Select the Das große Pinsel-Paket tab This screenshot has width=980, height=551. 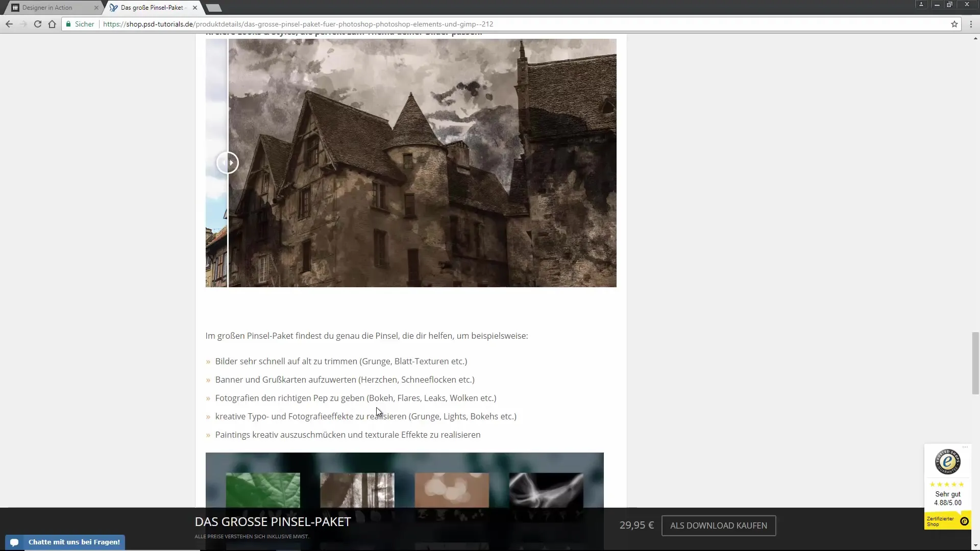(152, 8)
